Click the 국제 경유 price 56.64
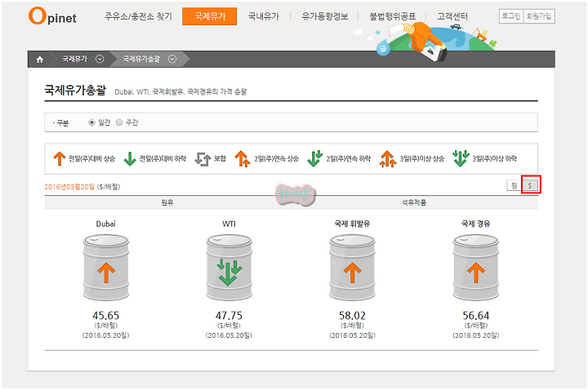 click(x=476, y=316)
